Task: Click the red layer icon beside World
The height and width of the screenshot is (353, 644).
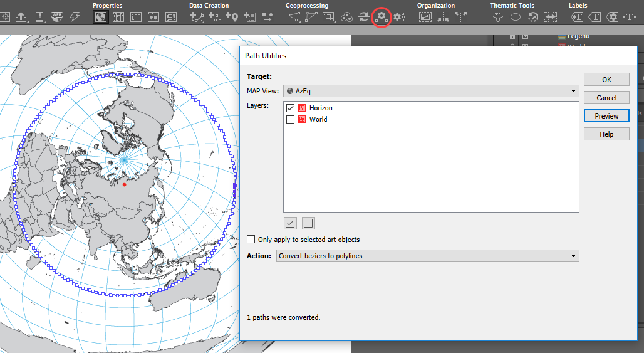Action: tap(302, 119)
